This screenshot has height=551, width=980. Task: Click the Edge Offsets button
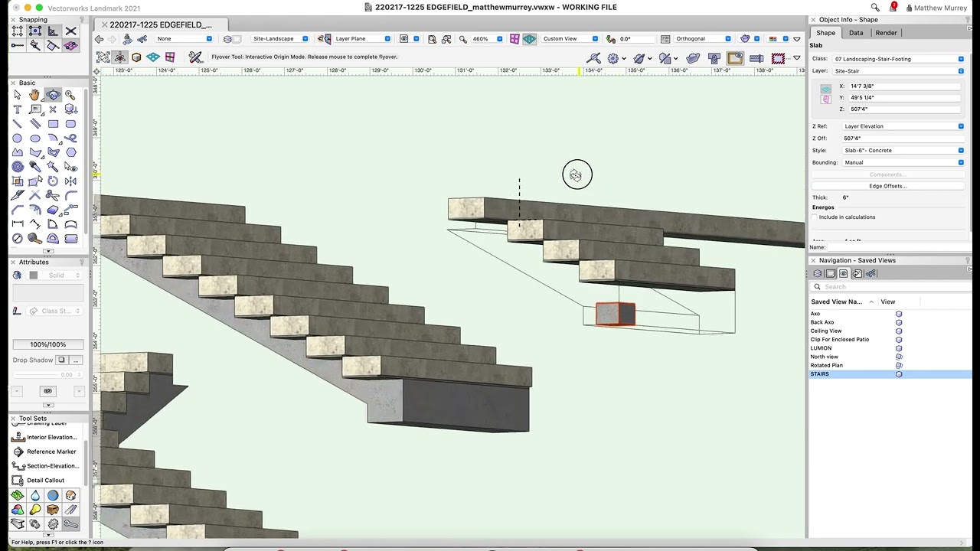pyautogui.click(x=887, y=186)
